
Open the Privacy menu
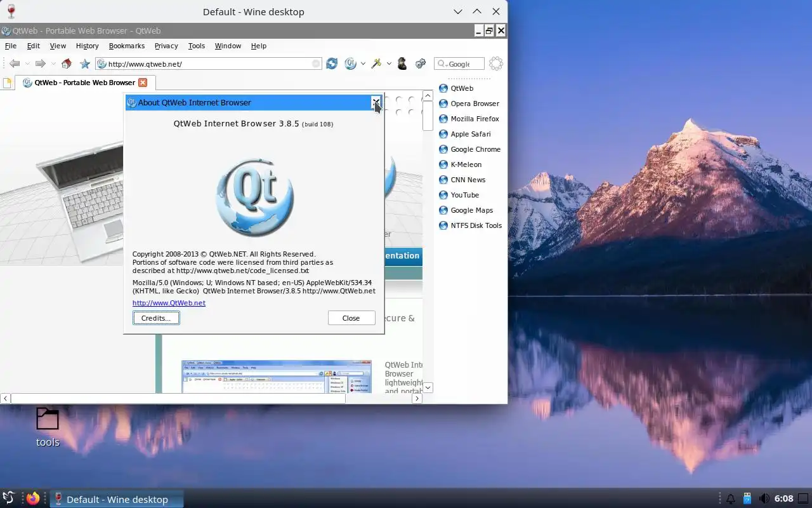[x=166, y=46]
